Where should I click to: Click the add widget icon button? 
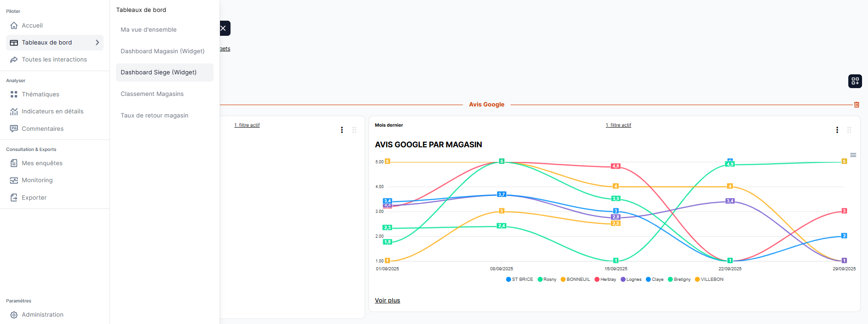855,81
